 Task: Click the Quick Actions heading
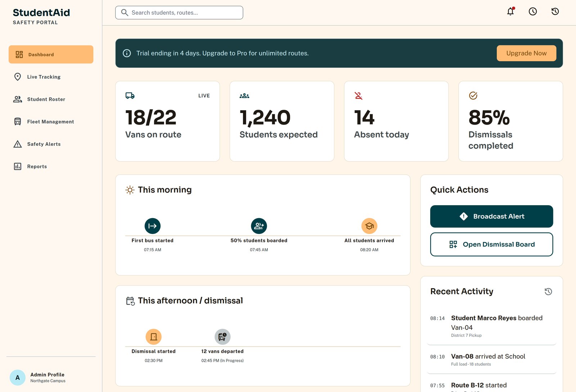pyautogui.click(x=459, y=190)
